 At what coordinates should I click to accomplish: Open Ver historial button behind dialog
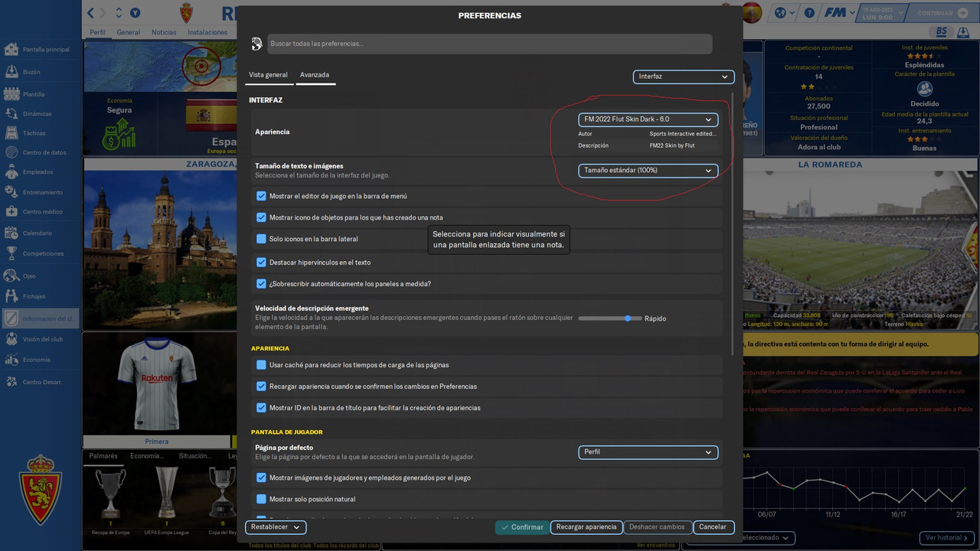click(x=946, y=538)
